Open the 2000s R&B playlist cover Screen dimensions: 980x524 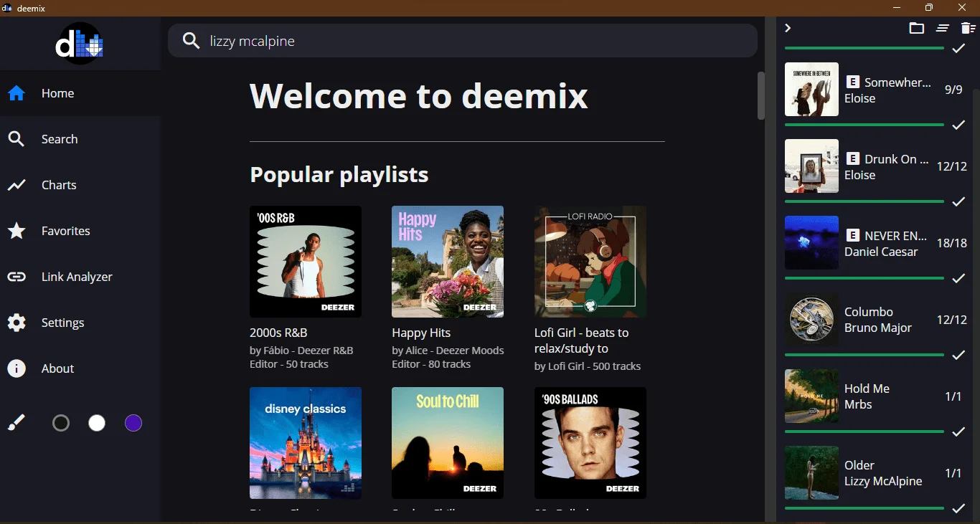306,262
